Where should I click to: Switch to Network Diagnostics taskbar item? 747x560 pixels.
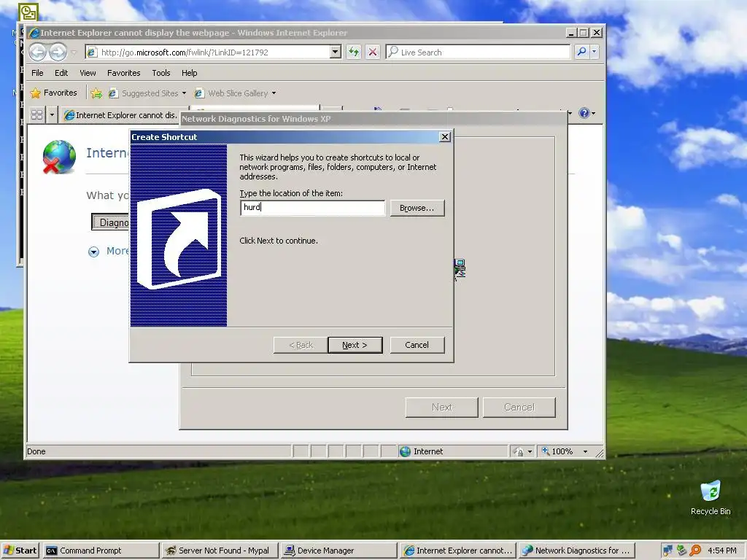tap(576, 551)
